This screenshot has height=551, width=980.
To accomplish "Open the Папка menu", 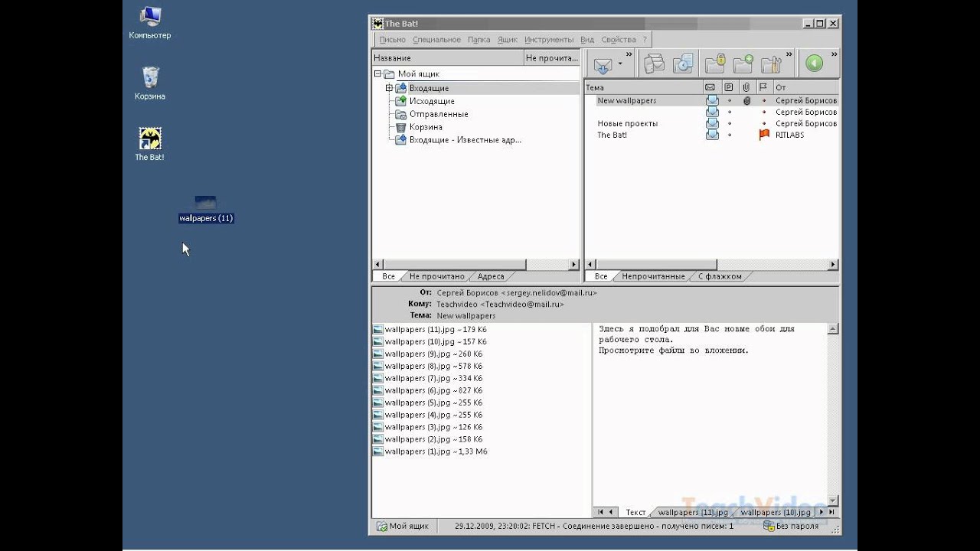I will (x=479, y=39).
